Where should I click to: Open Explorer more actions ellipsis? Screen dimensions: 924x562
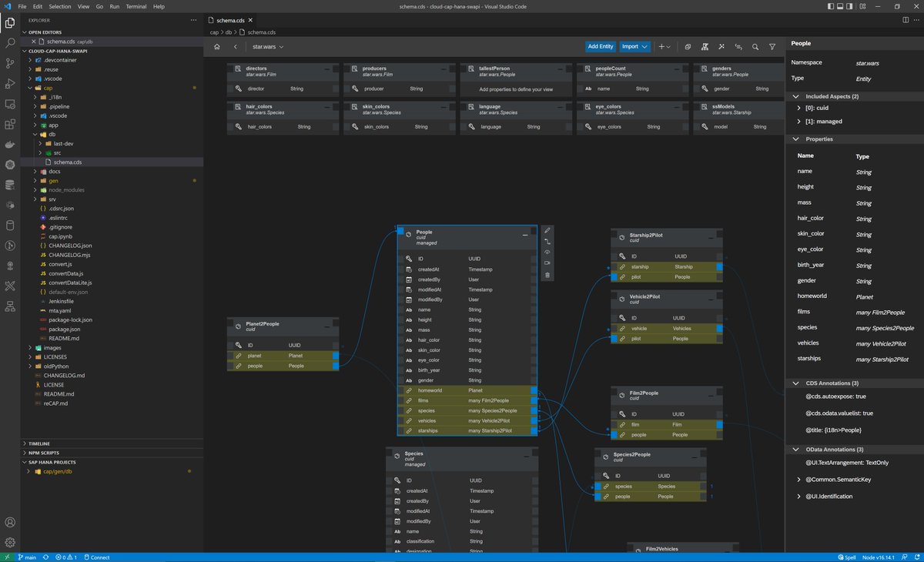coord(194,20)
